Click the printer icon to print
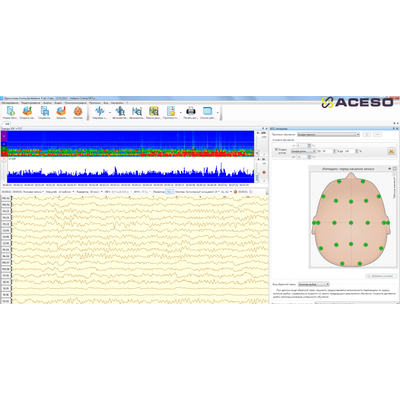The height and width of the screenshot is (400, 400). coord(190,111)
